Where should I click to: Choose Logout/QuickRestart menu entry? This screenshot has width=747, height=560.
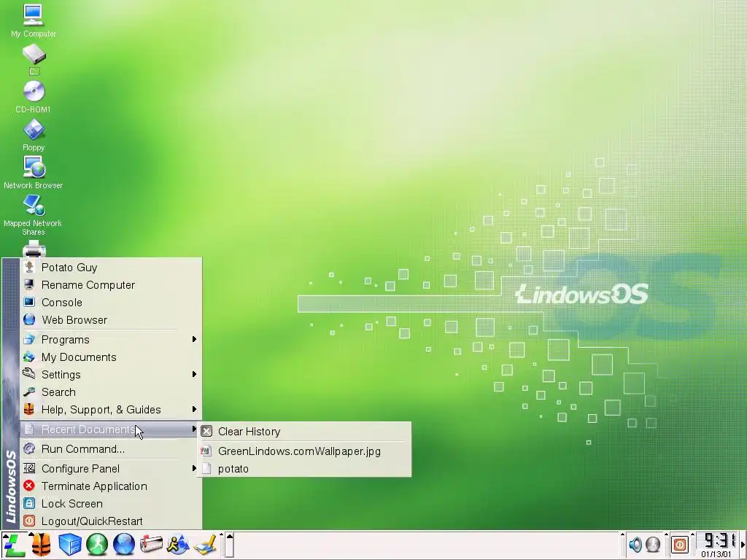click(x=111, y=521)
